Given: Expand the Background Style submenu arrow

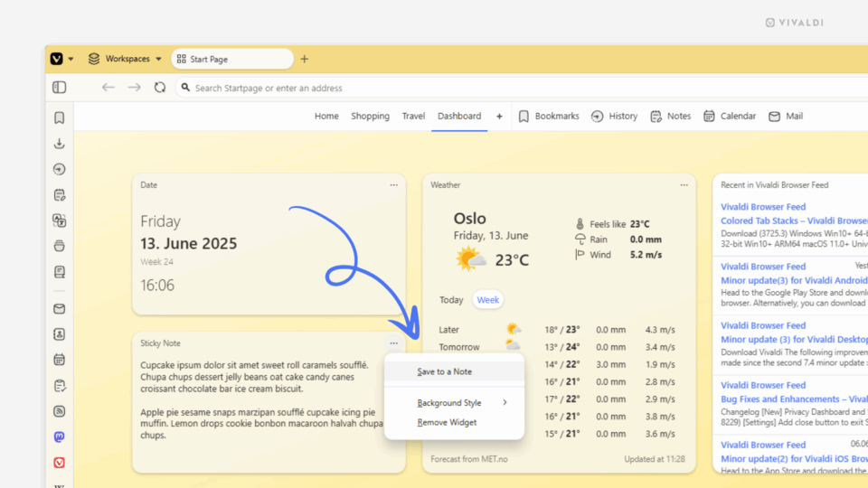Looking at the screenshot, I should 505,402.
